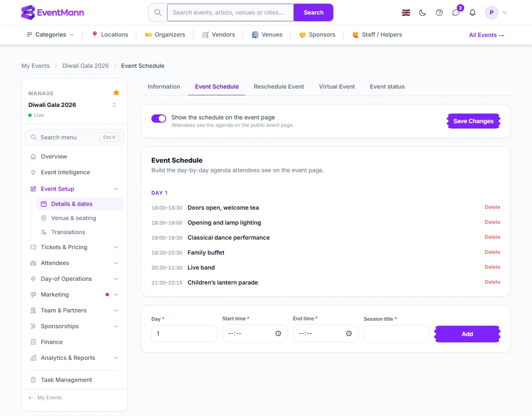
Task: Click the clock icon in Start time field
Action: click(278, 334)
